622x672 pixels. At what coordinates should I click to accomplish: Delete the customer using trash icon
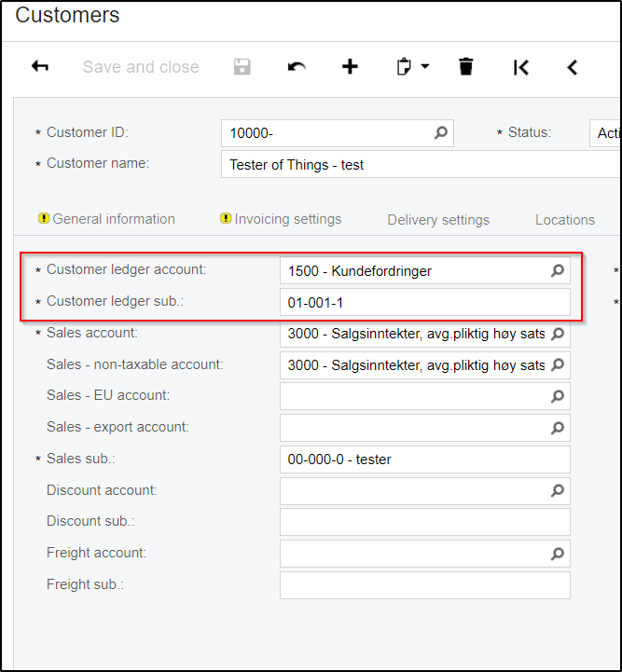click(466, 67)
